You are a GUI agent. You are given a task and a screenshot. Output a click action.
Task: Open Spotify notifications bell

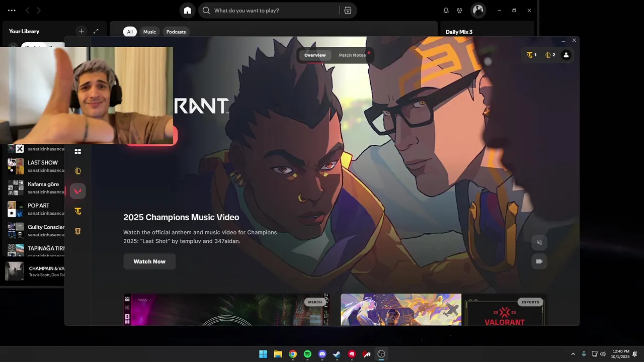click(446, 10)
